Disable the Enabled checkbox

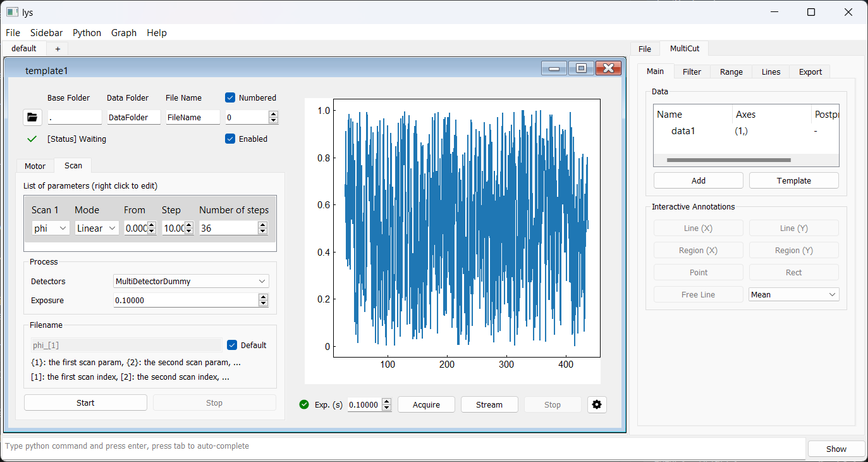coord(231,139)
